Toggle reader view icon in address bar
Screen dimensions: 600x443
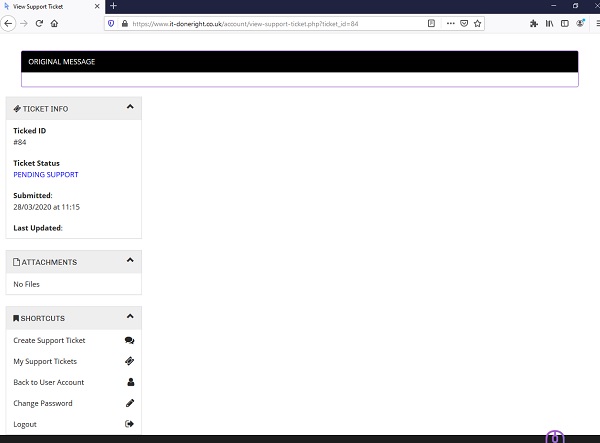pos(431,24)
